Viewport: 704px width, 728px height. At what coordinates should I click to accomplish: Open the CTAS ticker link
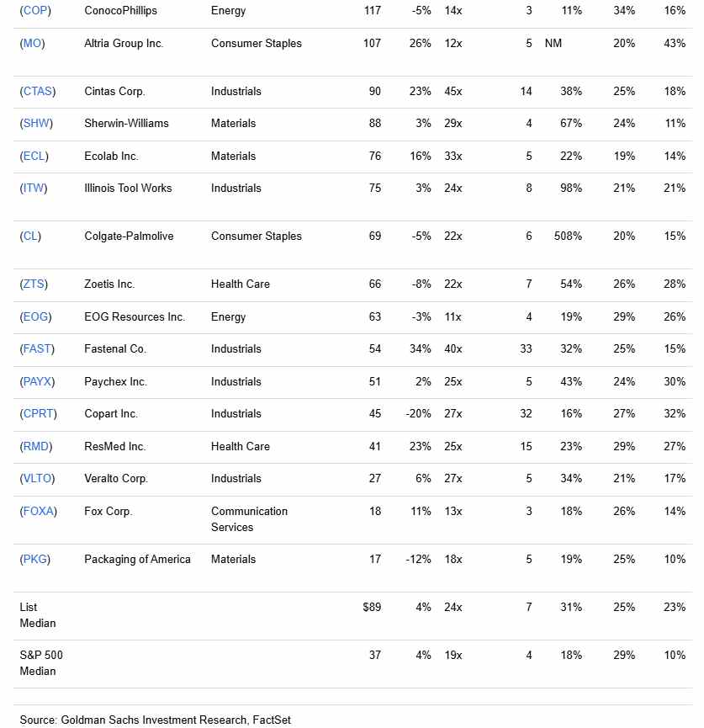point(38,91)
